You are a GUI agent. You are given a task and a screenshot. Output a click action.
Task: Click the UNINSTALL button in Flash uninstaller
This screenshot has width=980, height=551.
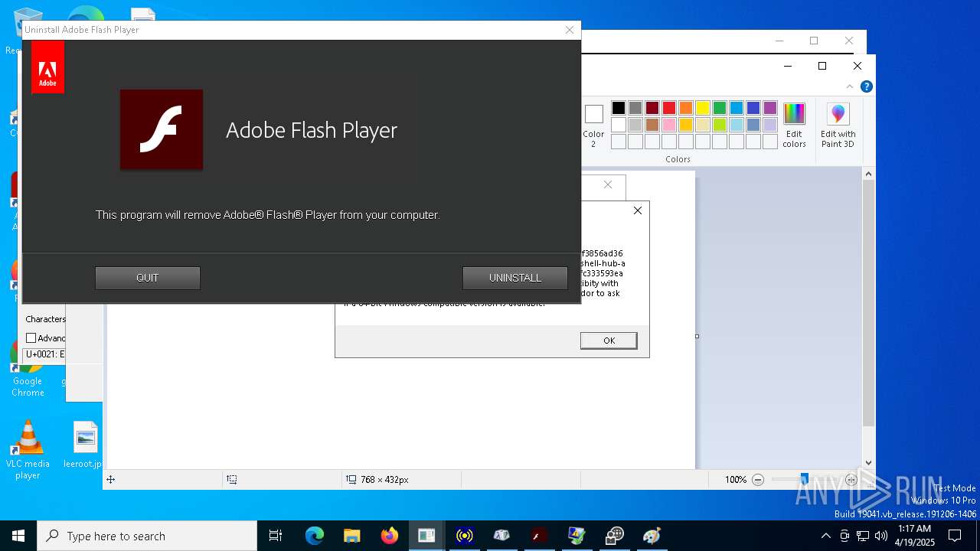click(515, 278)
